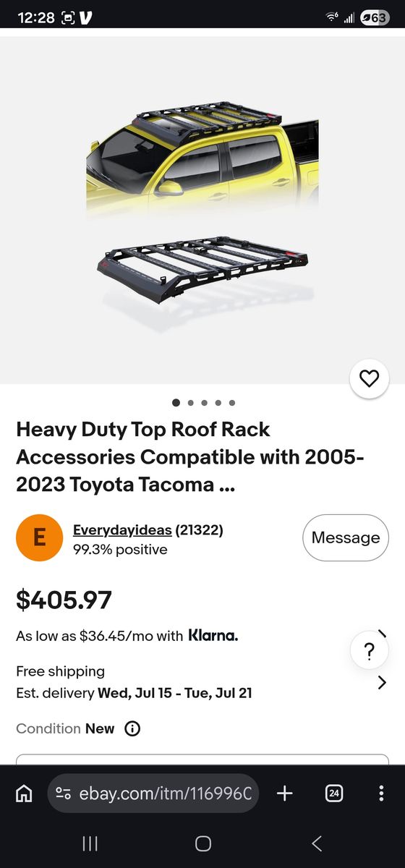Open site settings icon in address bar
405x868 pixels.
63,793
